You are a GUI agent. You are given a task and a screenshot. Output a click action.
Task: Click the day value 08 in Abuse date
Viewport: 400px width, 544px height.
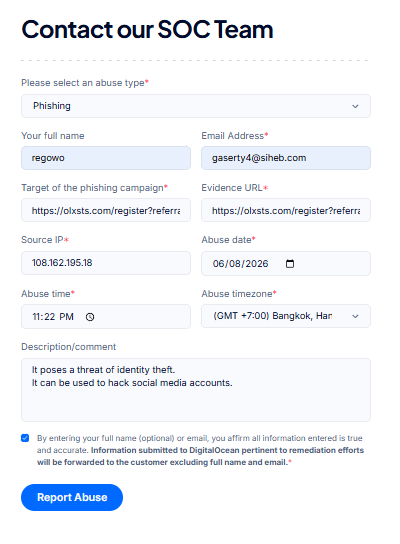tap(235, 264)
